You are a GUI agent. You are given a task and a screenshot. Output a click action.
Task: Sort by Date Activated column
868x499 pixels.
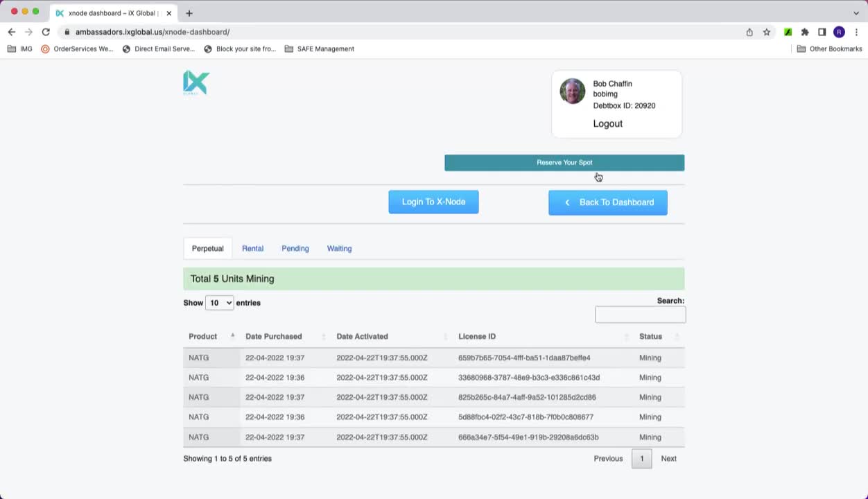coord(392,336)
